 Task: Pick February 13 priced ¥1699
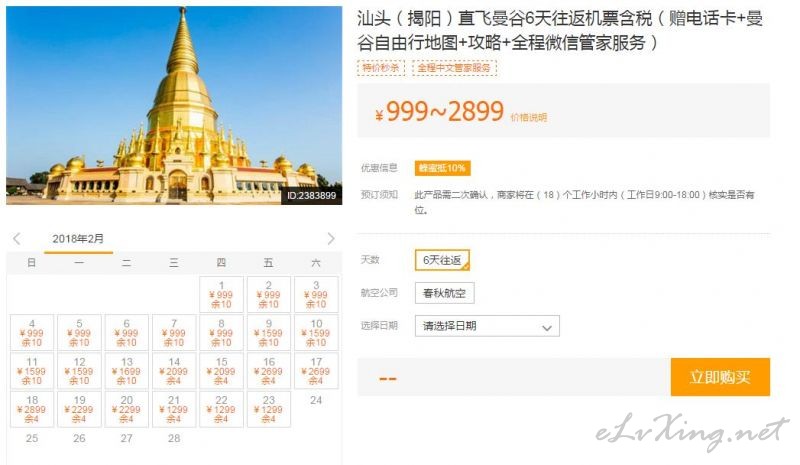click(x=127, y=371)
